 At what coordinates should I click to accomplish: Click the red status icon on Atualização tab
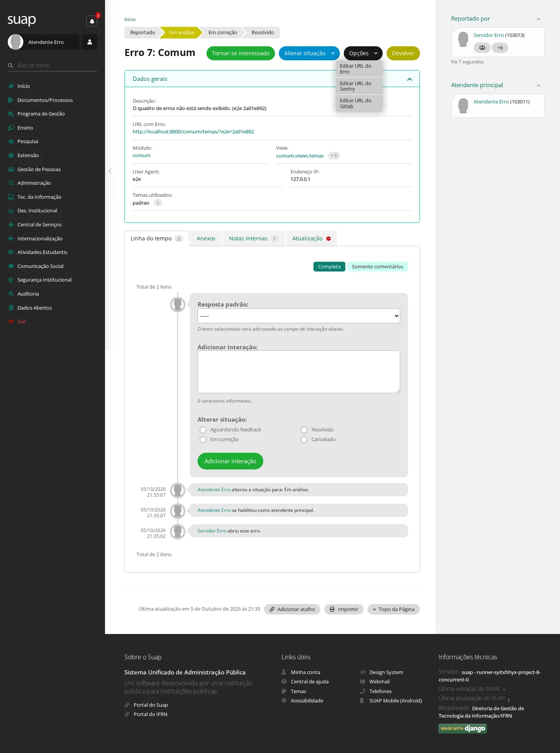(329, 238)
